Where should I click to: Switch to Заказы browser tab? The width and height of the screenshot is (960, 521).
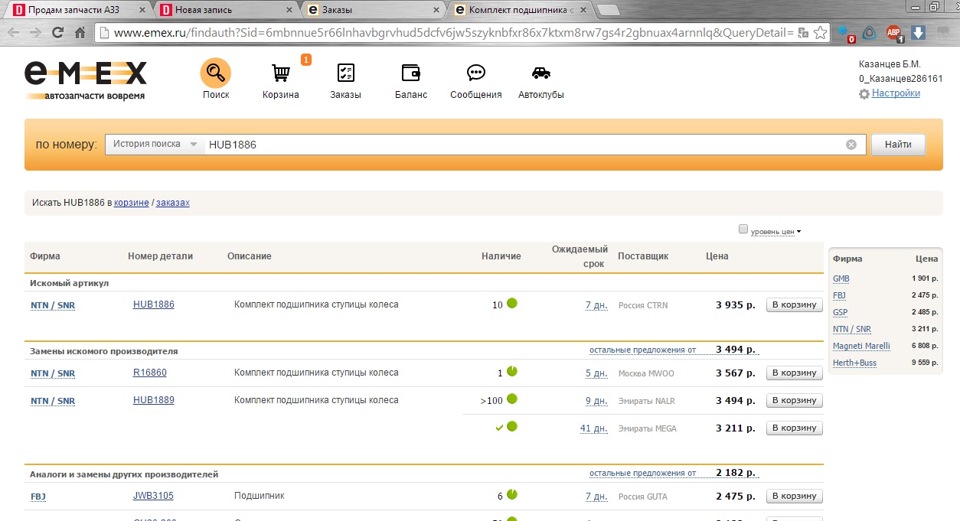[x=373, y=9]
